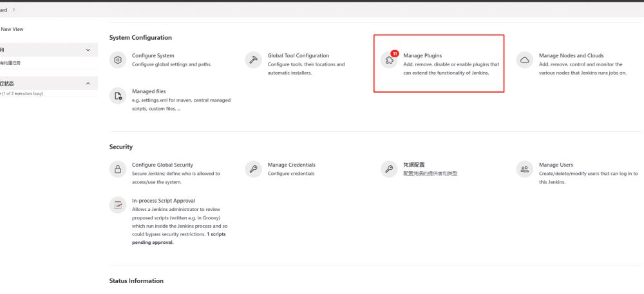Collapse the build queue sidebar panel chevron

(x=88, y=50)
